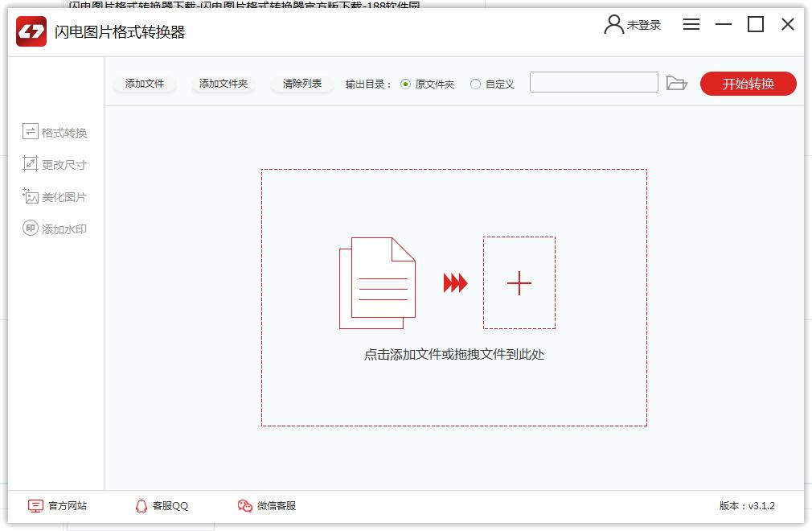This screenshot has height=531, width=812.
Task: Select the 格式转换 format conversion sidebar icon
Action: (x=53, y=131)
